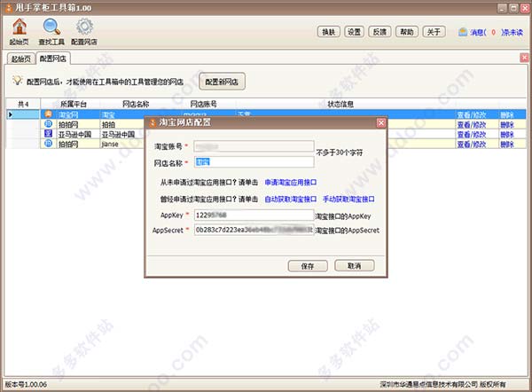The height and width of the screenshot is (392, 532).
Task: Click the 换肤 button
Action: tap(328, 32)
